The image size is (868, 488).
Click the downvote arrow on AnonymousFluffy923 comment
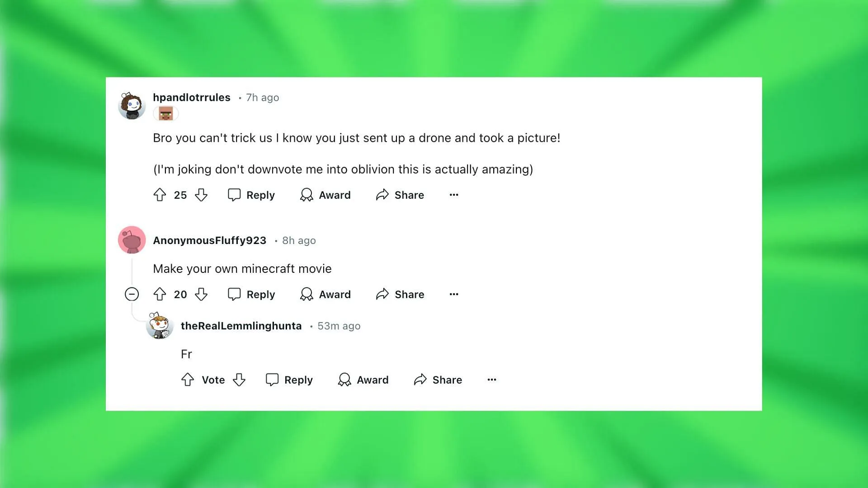pyautogui.click(x=201, y=294)
